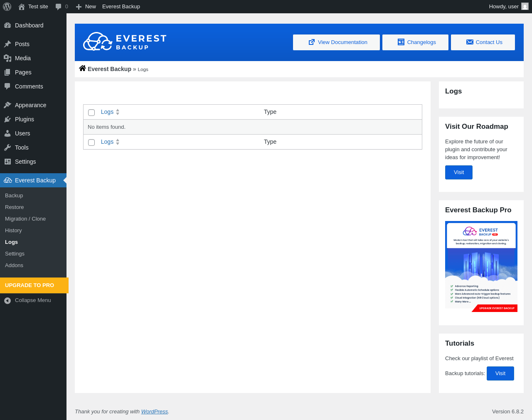Open the Everest Backup Pro promo image
This screenshot has width=532, height=420.
click(x=481, y=267)
